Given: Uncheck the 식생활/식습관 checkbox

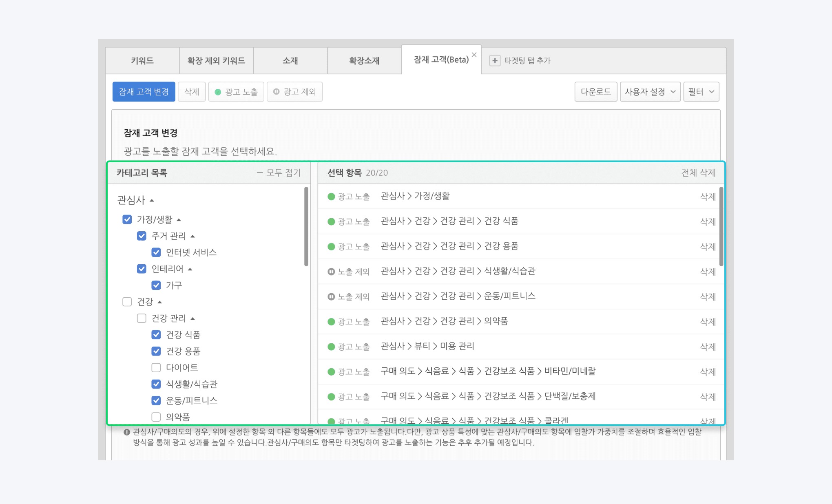Looking at the screenshot, I should (x=156, y=384).
